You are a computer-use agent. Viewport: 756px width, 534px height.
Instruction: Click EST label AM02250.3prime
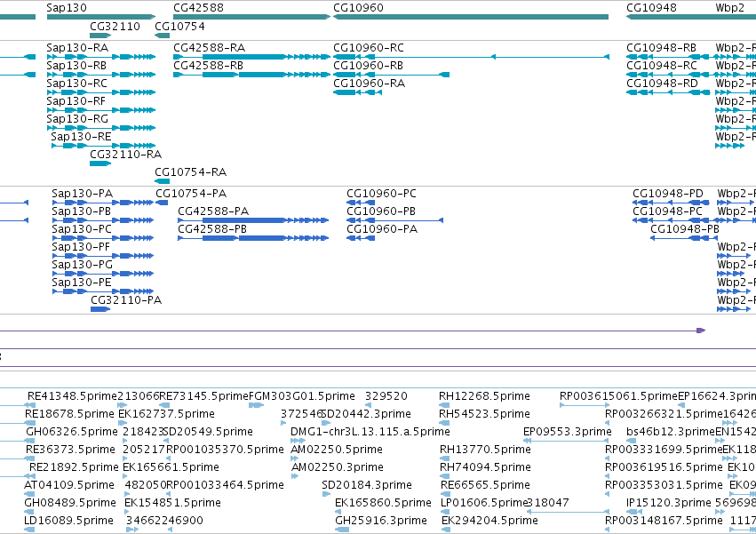[338, 467]
